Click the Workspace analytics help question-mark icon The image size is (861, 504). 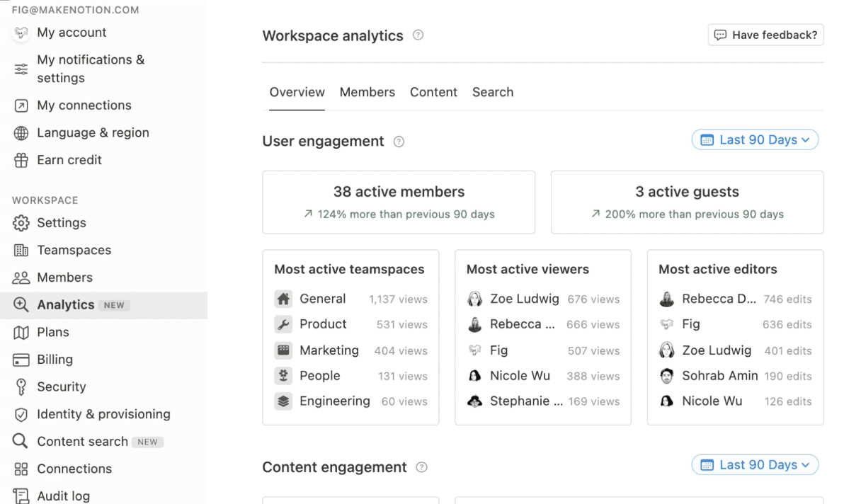point(418,35)
